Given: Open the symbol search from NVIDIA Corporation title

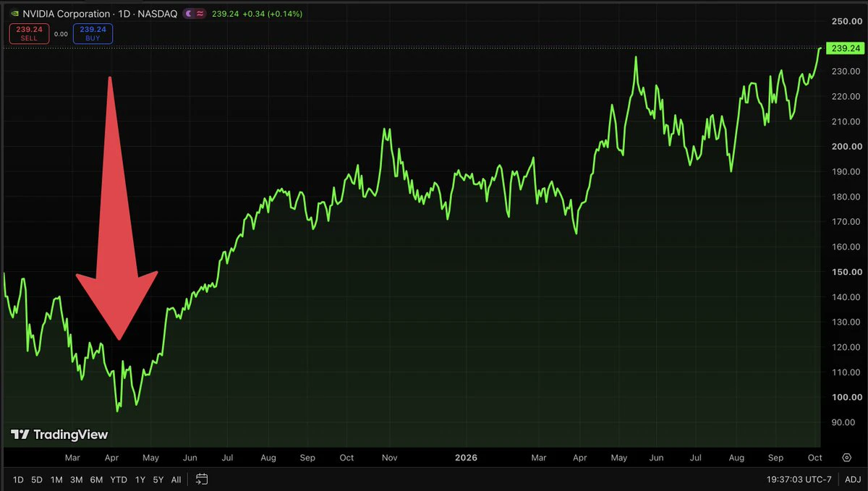Looking at the screenshot, I should pos(67,14).
